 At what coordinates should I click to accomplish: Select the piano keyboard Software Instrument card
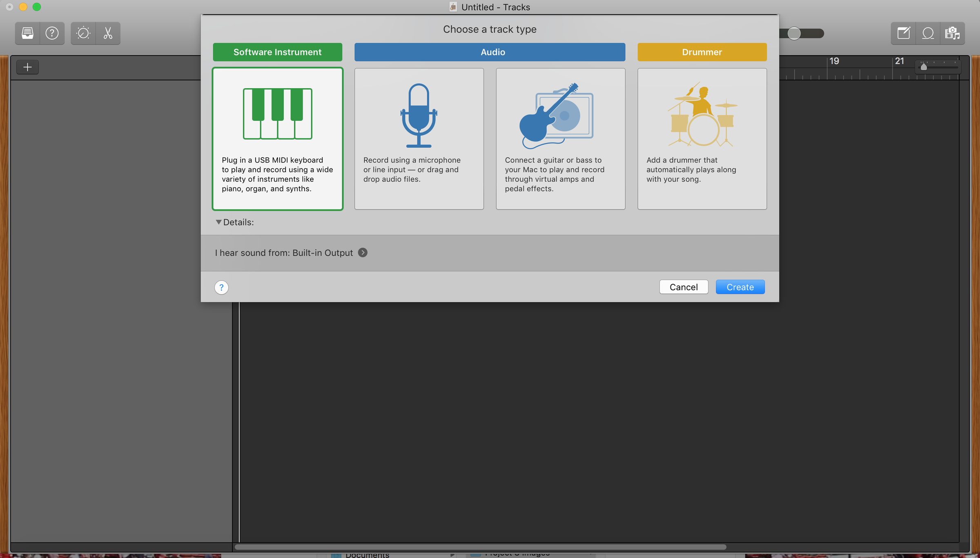click(278, 139)
